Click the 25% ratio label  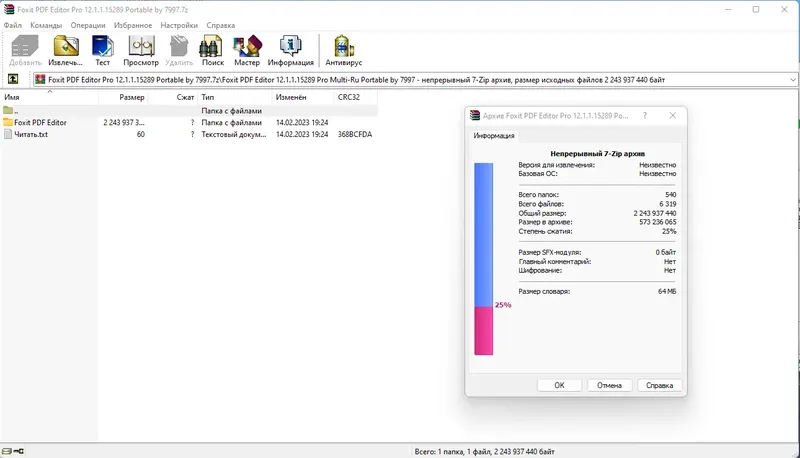pos(503,305)
